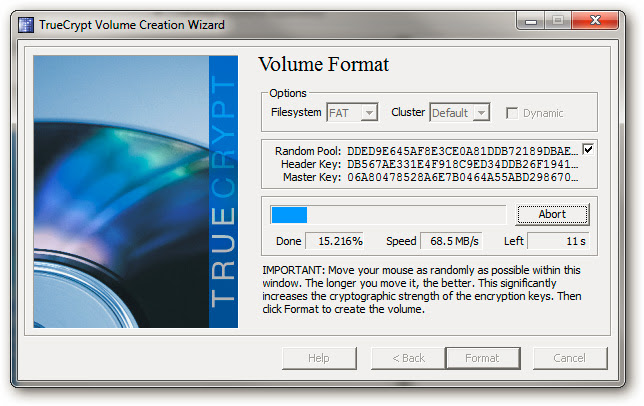644x406 pixels.
Task: Go to previous step with Back
Action: click(x=408, y=358)
